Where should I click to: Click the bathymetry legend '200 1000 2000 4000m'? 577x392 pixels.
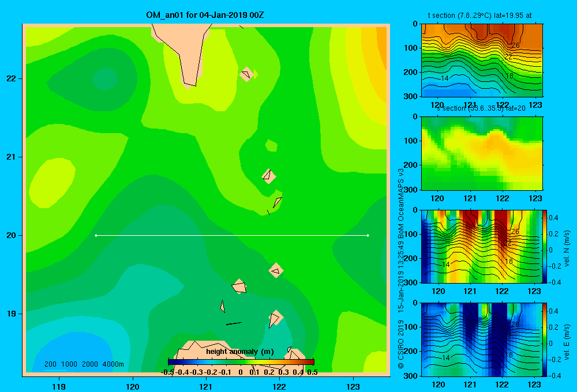coord(84,364)
